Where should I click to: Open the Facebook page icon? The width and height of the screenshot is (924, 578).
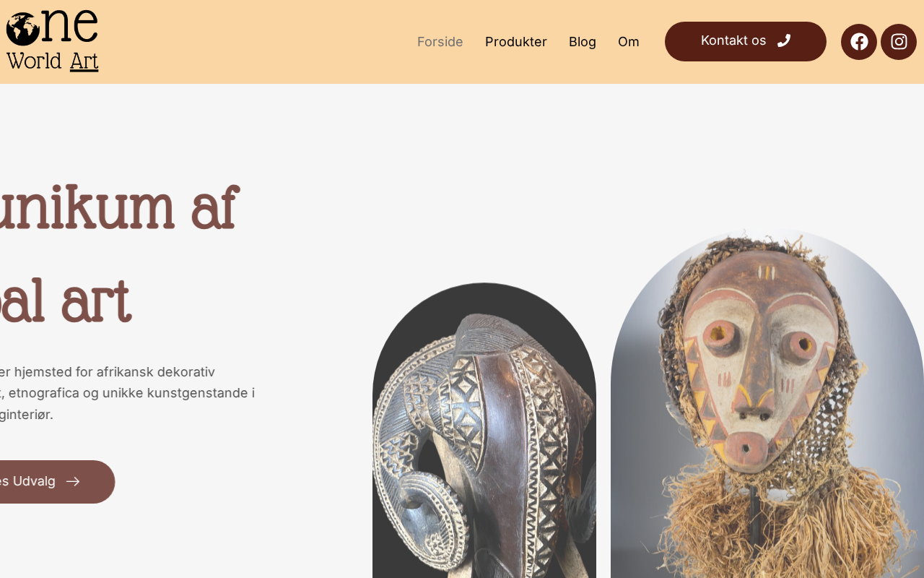[x=859, y=42]
